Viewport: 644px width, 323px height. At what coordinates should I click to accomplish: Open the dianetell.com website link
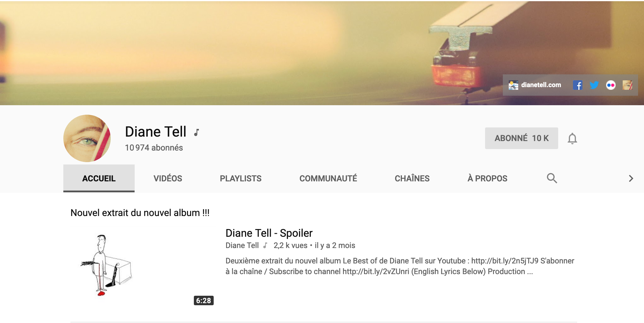point(541,85)
